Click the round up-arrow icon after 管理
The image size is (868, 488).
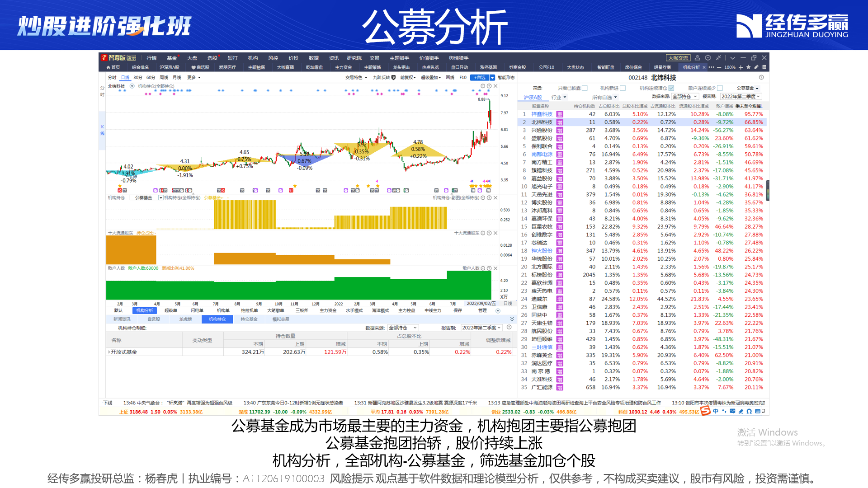(x=498, y=310)
